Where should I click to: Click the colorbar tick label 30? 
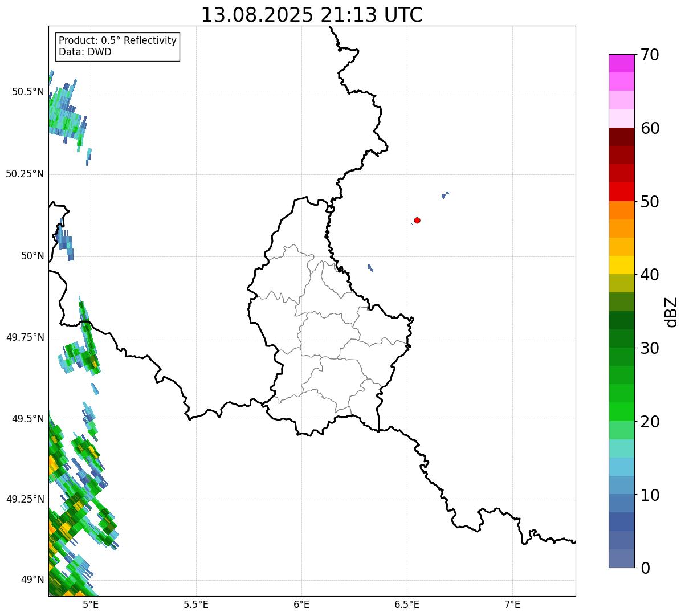[x=650, y=348]
